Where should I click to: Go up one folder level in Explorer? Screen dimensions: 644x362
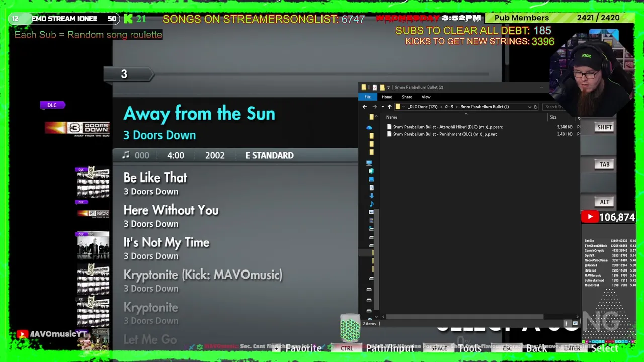tap(390, 107)
